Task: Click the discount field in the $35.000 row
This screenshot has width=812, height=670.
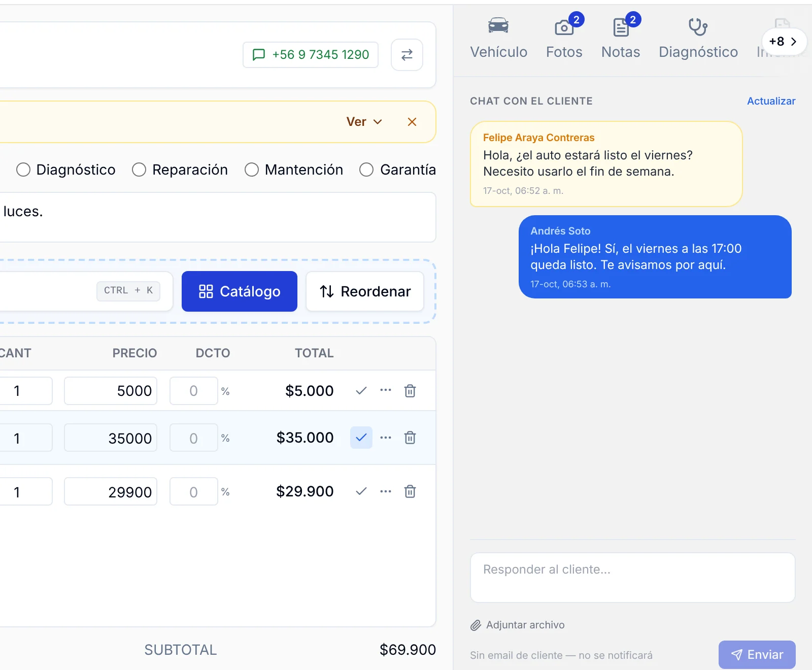Action: pos(194,438)
